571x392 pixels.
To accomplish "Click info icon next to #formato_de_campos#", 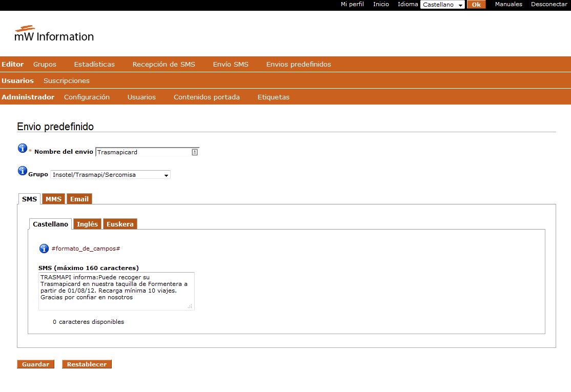I will click(44, 249).
